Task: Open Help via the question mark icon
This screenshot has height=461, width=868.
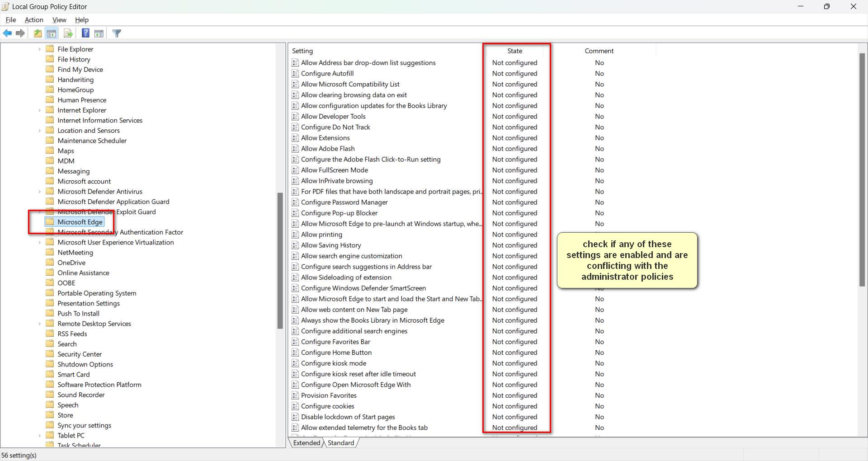Action: pyautogui.click(x=85, y=33)
